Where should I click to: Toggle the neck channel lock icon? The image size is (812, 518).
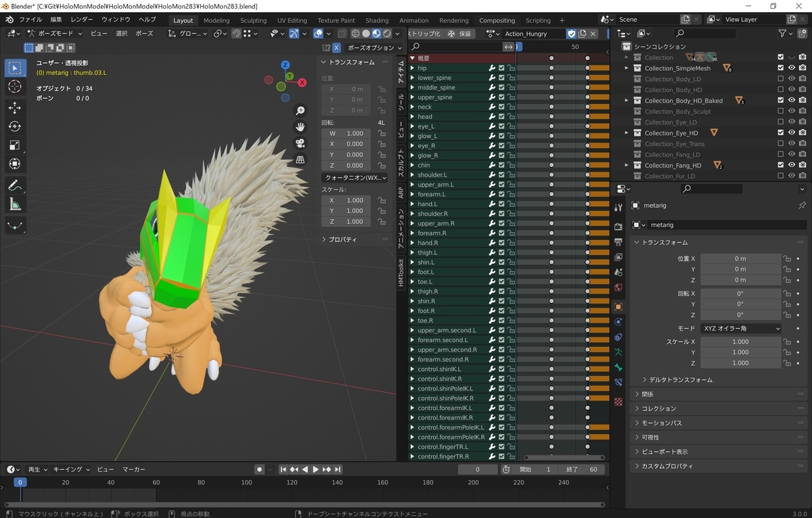coord(511,107)
